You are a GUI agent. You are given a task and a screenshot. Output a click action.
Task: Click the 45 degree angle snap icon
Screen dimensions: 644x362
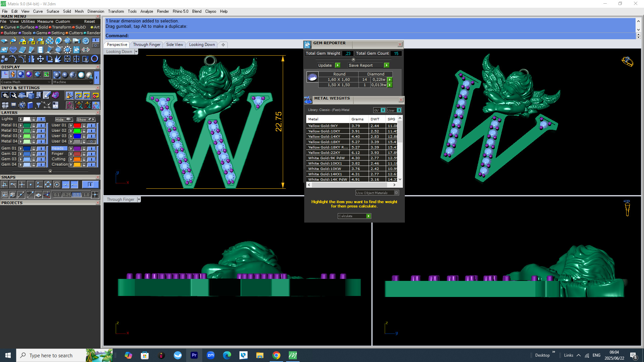tap(30, 195)
